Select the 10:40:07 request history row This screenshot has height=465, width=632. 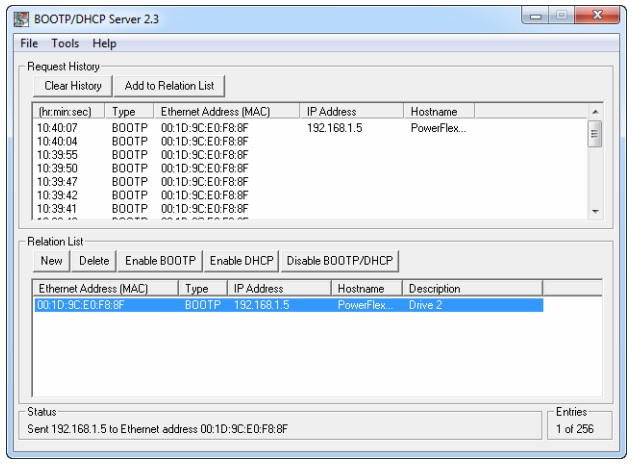[310, 128]
